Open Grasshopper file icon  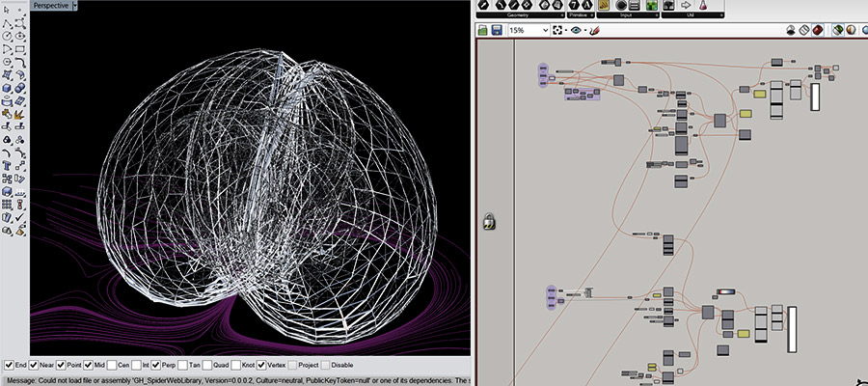click(483, 30)
